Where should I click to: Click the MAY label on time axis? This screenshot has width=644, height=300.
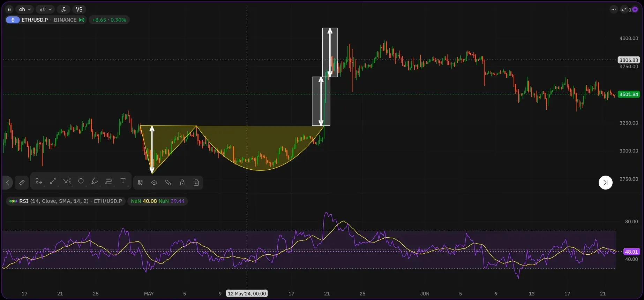pos(149,294)
